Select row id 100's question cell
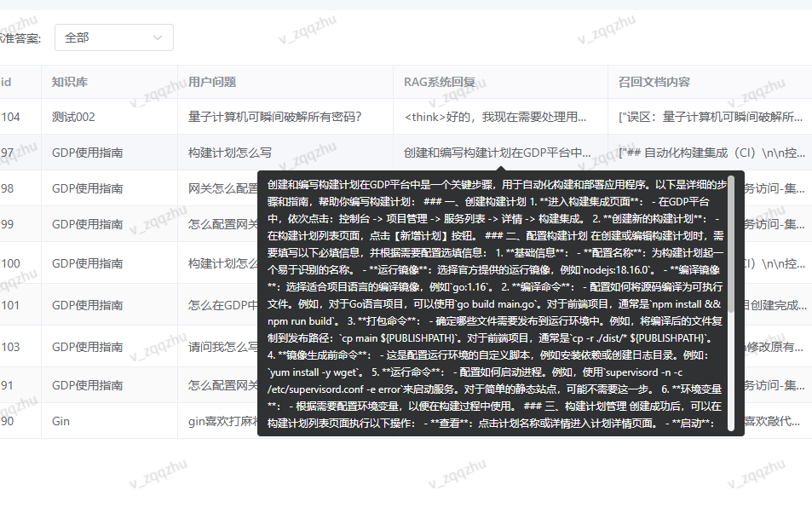 (x=213, y=263)
